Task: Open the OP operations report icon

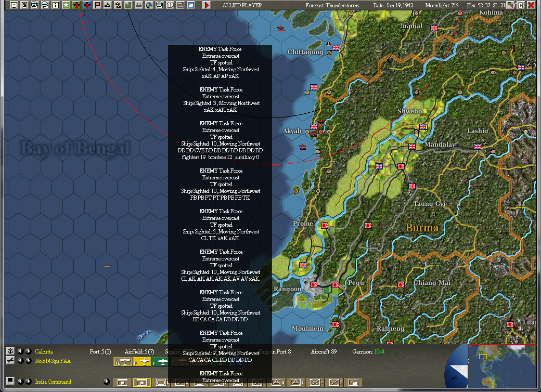Action: pos(170,5)
